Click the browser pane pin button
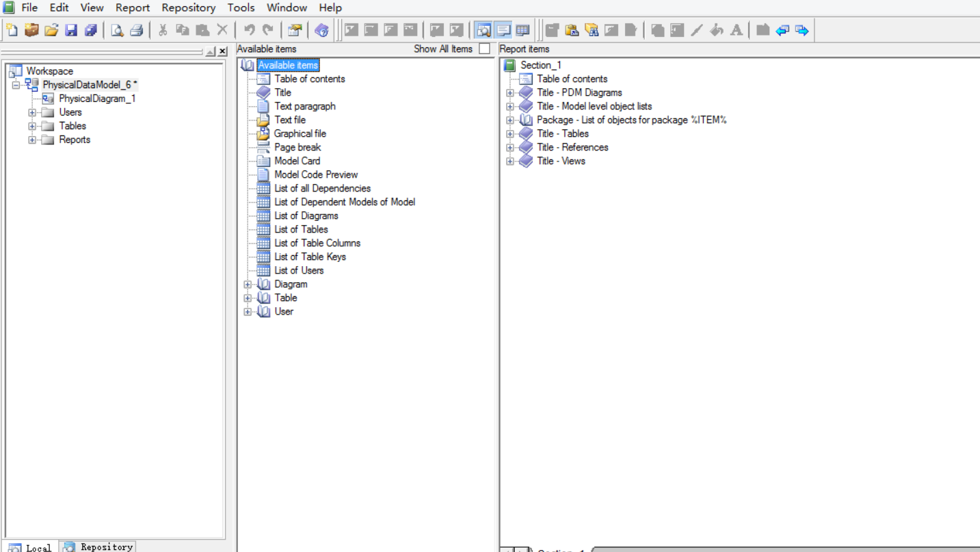This screenshot has height=552, width=980. coord(211,51)
